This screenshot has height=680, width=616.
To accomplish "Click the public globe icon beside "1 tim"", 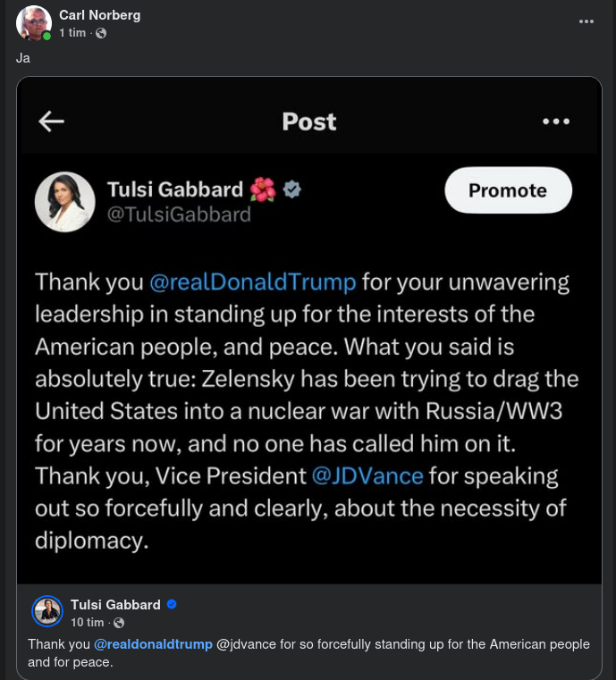I will [101, 33].
